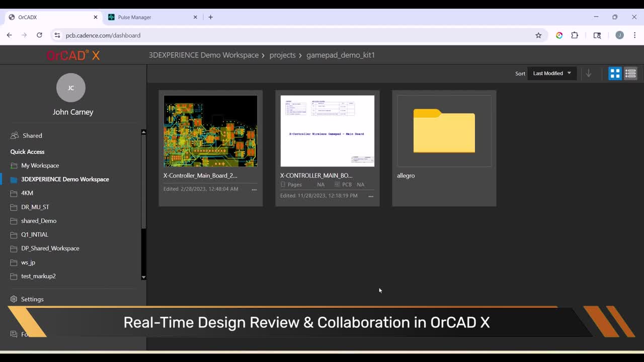Open the Last Modified sort dropdown
This screenshot has width=644, height=362.
tap(552, 73)
